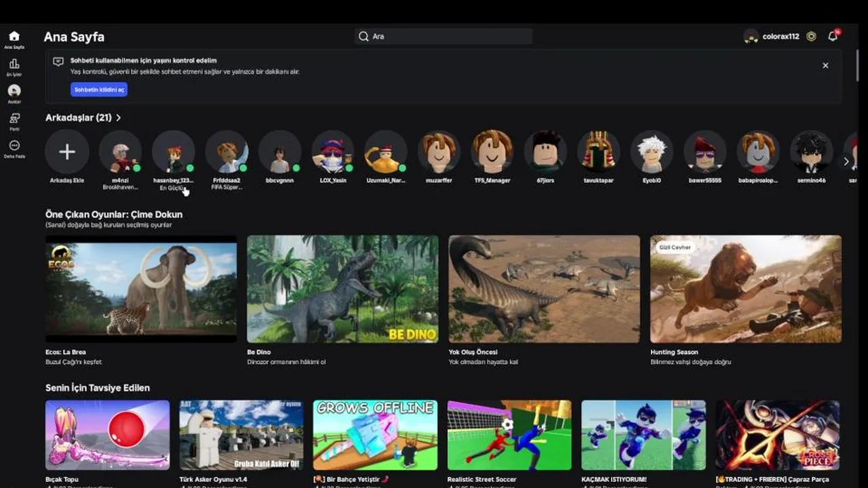Open the Ecos: La Brea game thumbnail
Screen dimensions: 868x488
point(141,289)
